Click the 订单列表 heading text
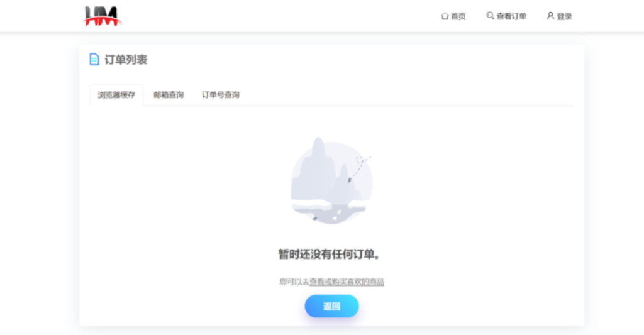The height and width of the screenshot is (335, 644). pyautogui.click(x=126, y=60)
